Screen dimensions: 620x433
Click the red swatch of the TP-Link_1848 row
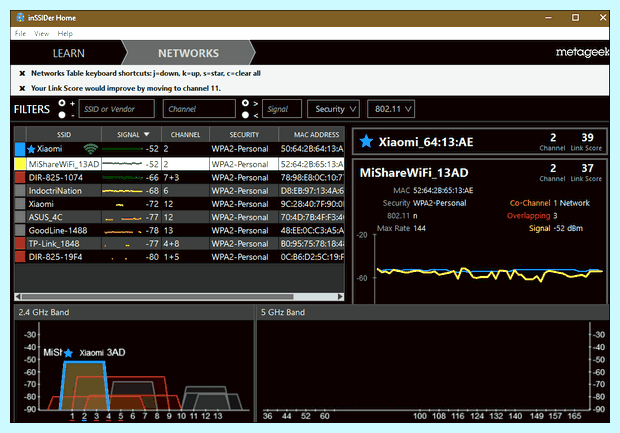click(x=20, y=244)
